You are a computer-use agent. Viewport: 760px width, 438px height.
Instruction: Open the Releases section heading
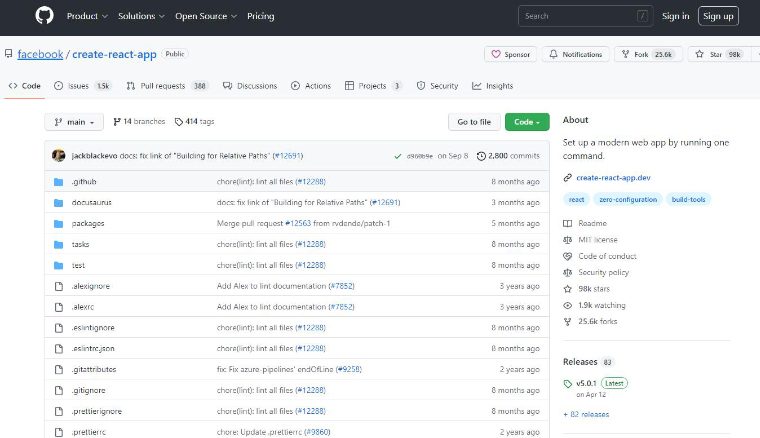(580, 362)
